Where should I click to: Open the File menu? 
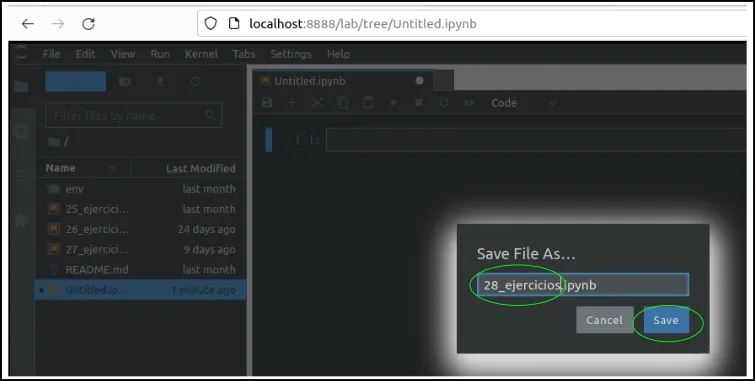click(52, 54)
